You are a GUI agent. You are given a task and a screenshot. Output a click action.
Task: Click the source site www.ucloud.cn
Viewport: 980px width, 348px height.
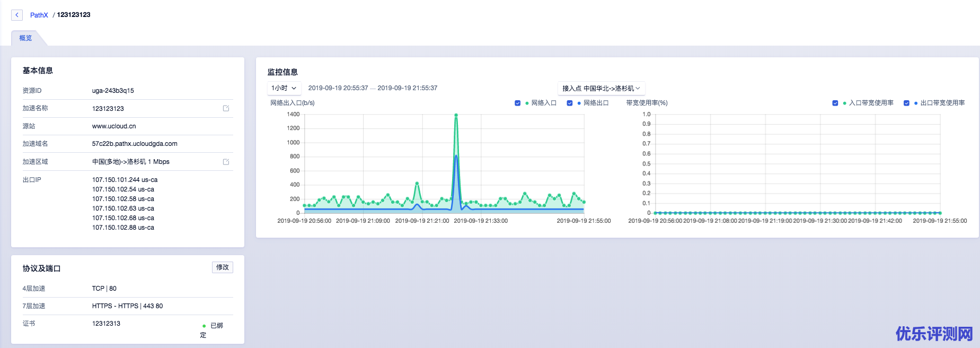click(114, 126)
